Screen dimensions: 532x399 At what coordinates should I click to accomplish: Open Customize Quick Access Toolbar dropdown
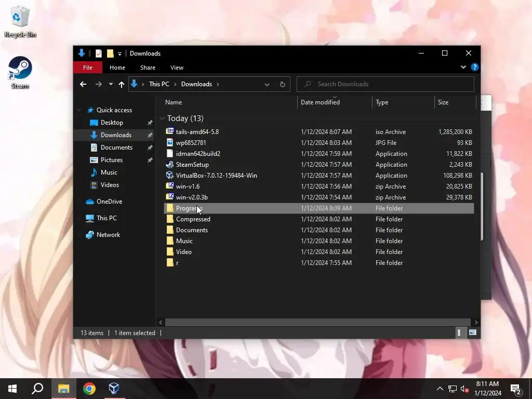click(x=119, y=54)
